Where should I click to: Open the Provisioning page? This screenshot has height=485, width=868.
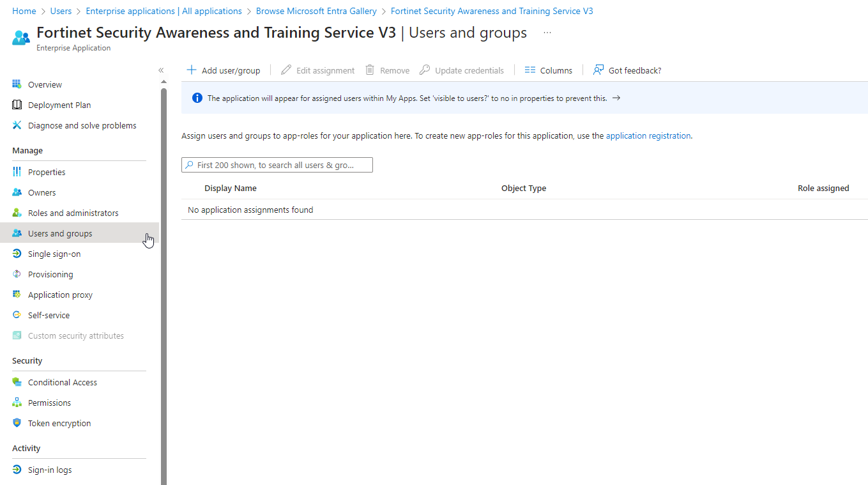(x=50, y=274)
